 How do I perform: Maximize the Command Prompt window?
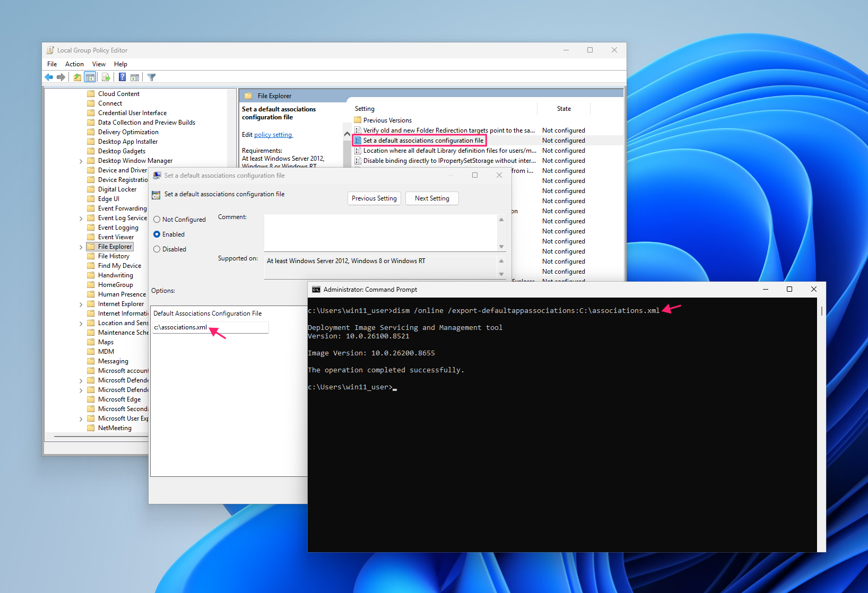point(789,290)
